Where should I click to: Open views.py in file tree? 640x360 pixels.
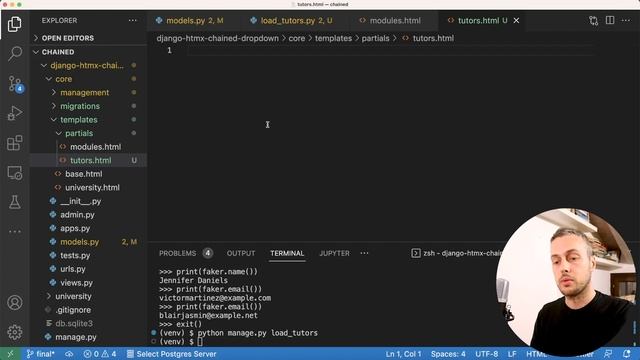point(76,283)
